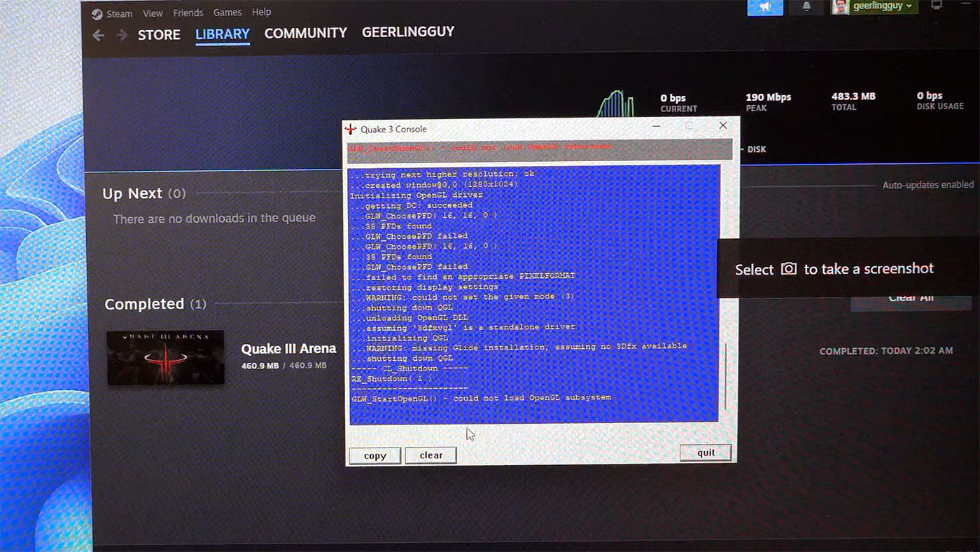Click 'restoring display settings' console line

point(424,287)
